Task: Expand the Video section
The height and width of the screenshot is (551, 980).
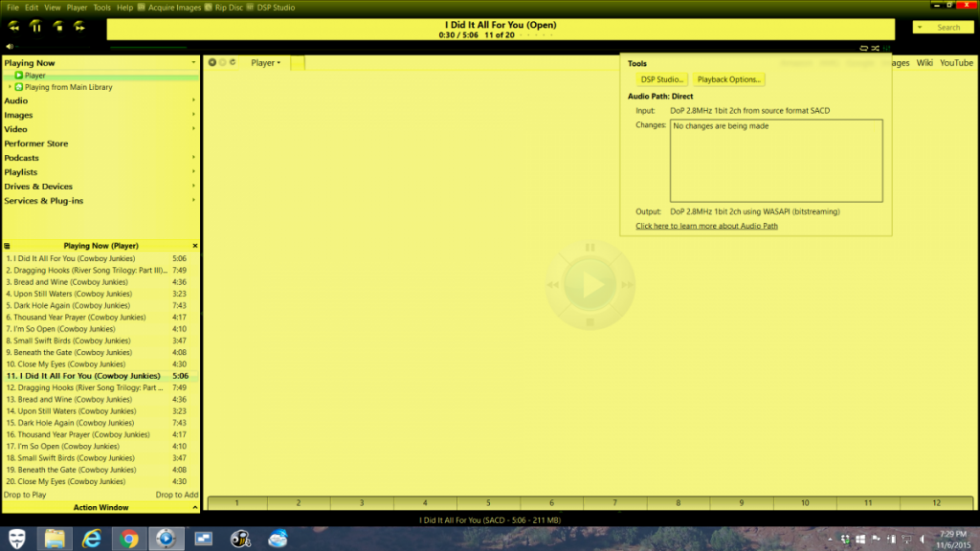Action: (x=193, y=129)
